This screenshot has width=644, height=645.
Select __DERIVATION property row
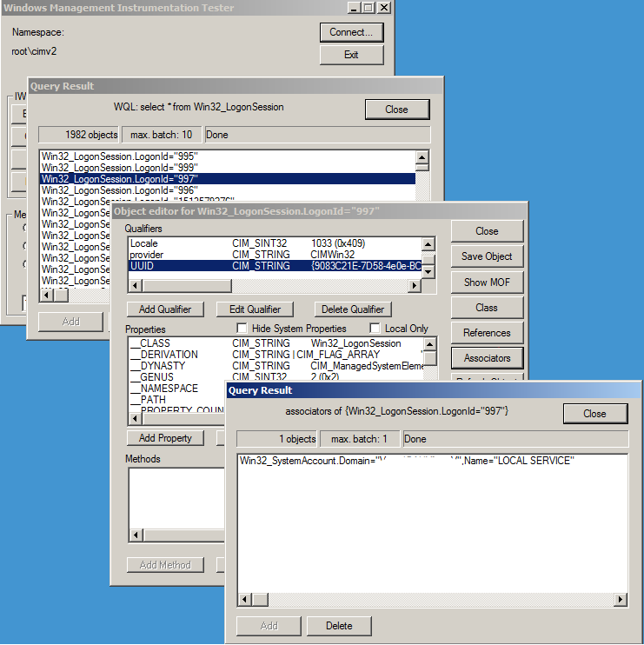[x=276, y=355]
